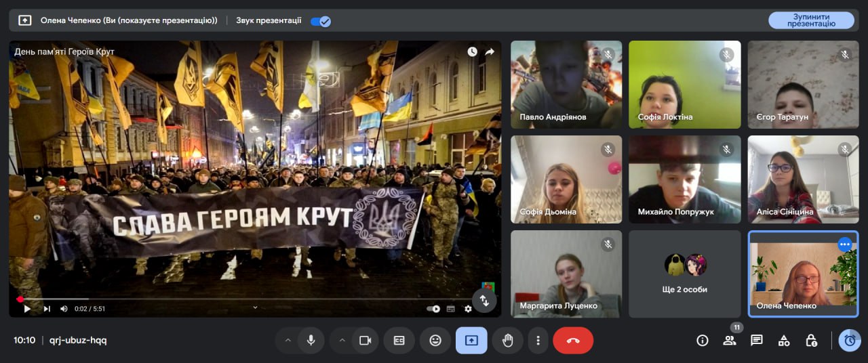Show the participants list with 11 badge
Viewport: 868px width, 363px height.
coord(730,340)
